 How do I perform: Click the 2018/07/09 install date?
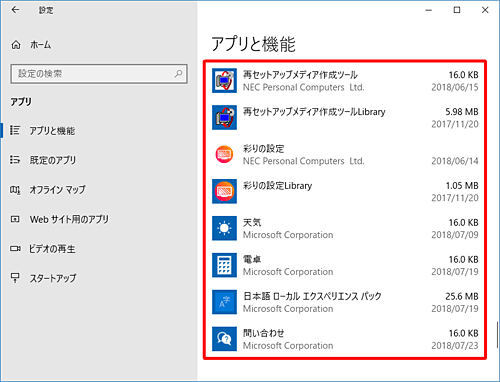pos(455,235)
